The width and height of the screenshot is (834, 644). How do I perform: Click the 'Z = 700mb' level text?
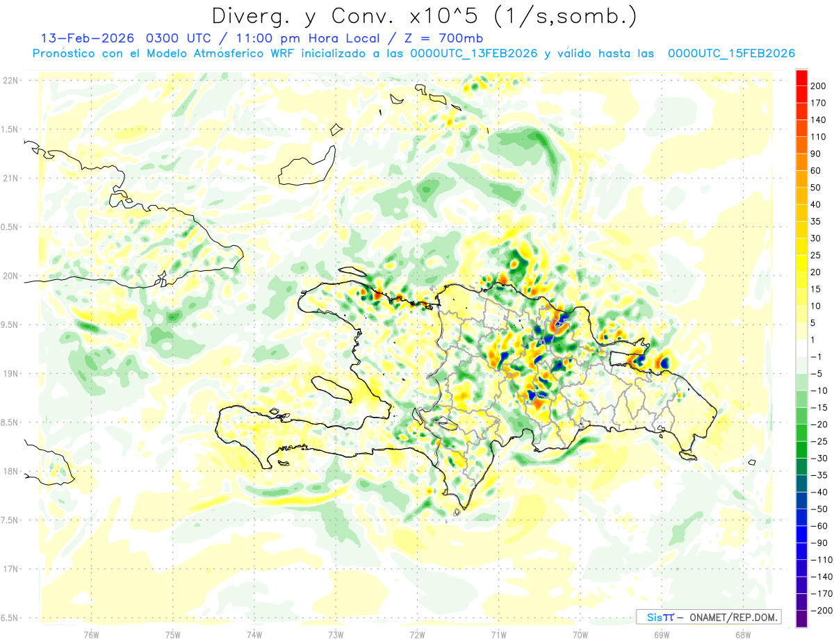[x=439, y=38]
